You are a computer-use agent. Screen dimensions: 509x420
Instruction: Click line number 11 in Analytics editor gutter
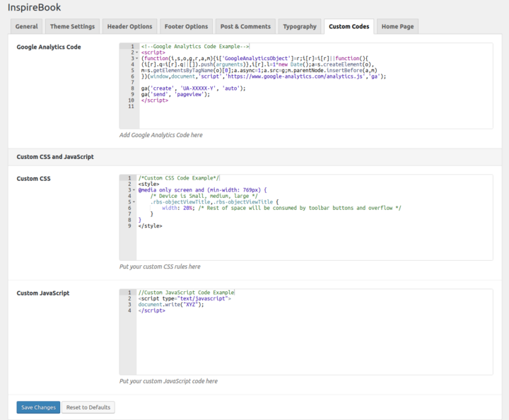(x=130, y=106)
